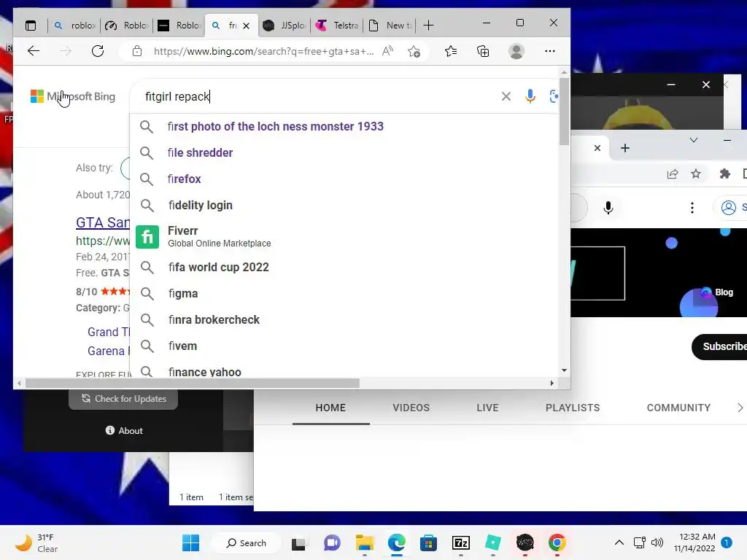Expand Chrome tab search chevron
This screenshot has height=560, width=747.
(694, 140)
